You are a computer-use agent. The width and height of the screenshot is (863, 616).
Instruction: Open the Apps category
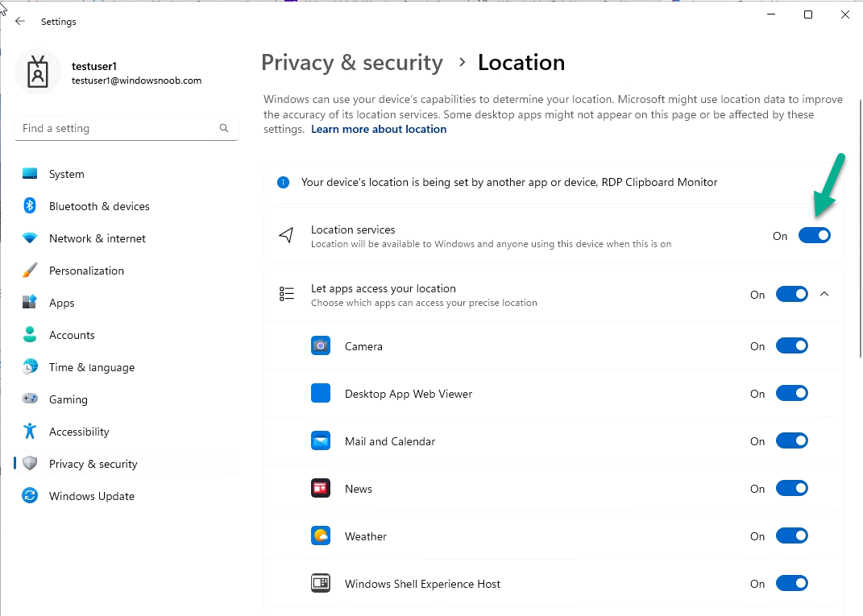tap(127, 303)
